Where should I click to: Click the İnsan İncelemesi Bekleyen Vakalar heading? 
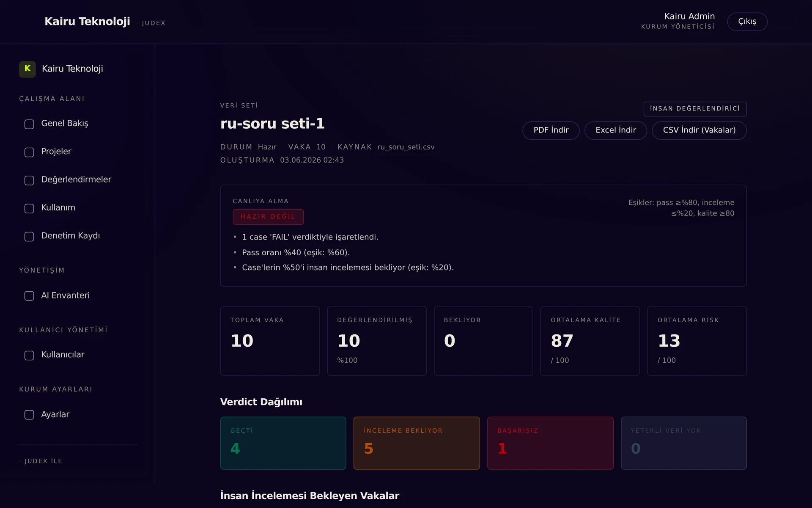click(310, 496)
